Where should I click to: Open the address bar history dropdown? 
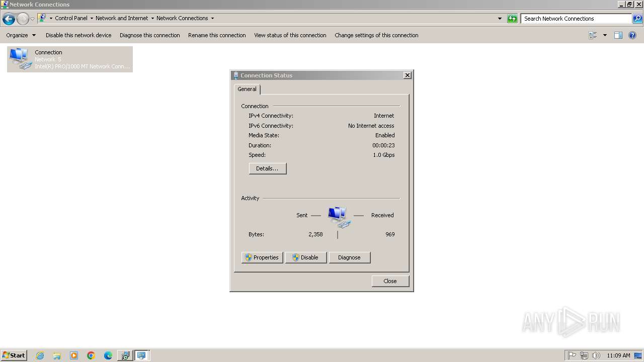[x=500, y=19]
